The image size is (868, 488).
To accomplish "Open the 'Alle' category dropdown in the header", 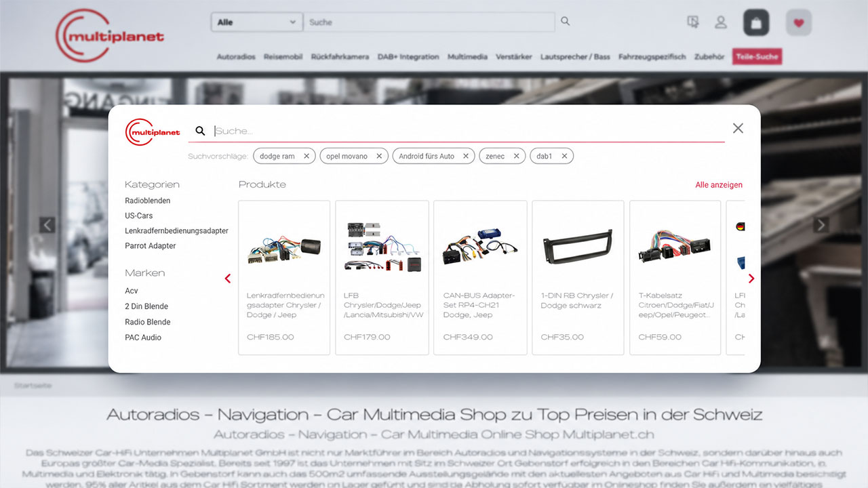I will [x=257, y=22].
